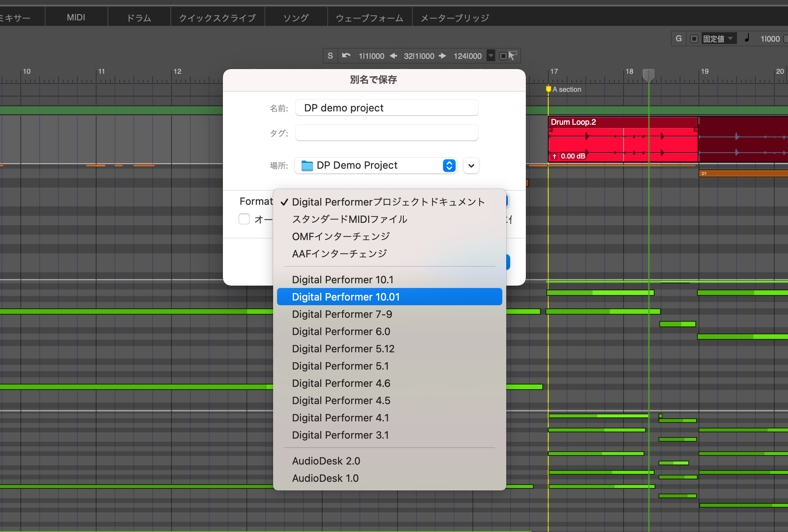Click the A section marker label
This screenshot has height=532, width=788.
567,89
